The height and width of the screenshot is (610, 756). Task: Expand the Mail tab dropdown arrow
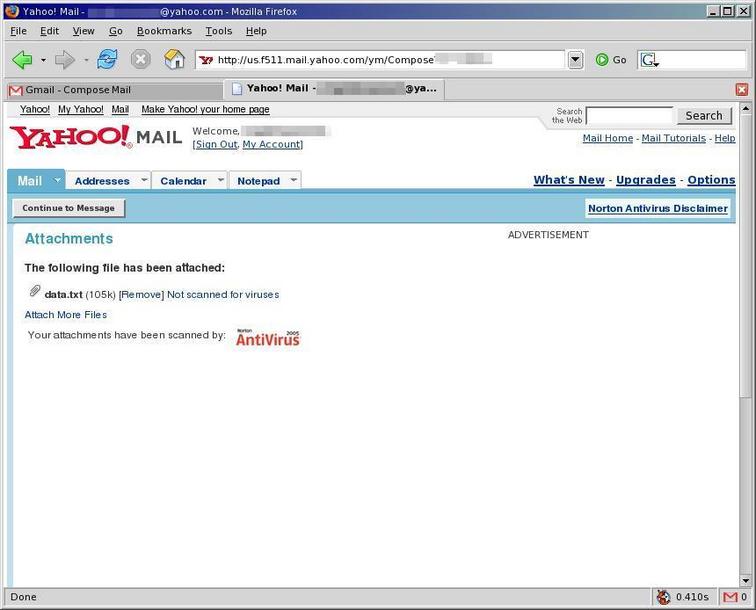[x=57, y=180]
